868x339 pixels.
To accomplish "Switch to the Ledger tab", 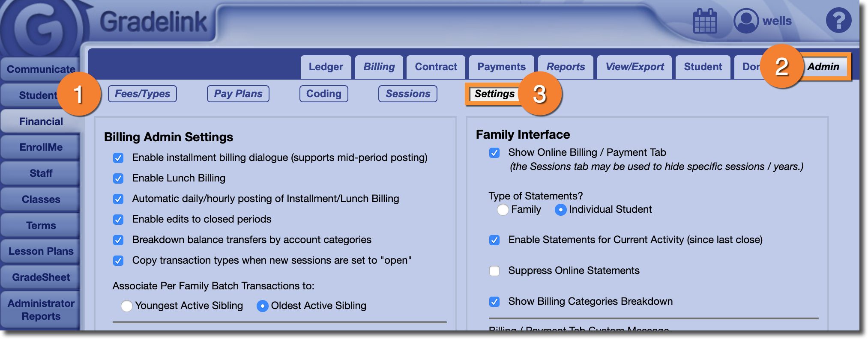I will point(326,67).
